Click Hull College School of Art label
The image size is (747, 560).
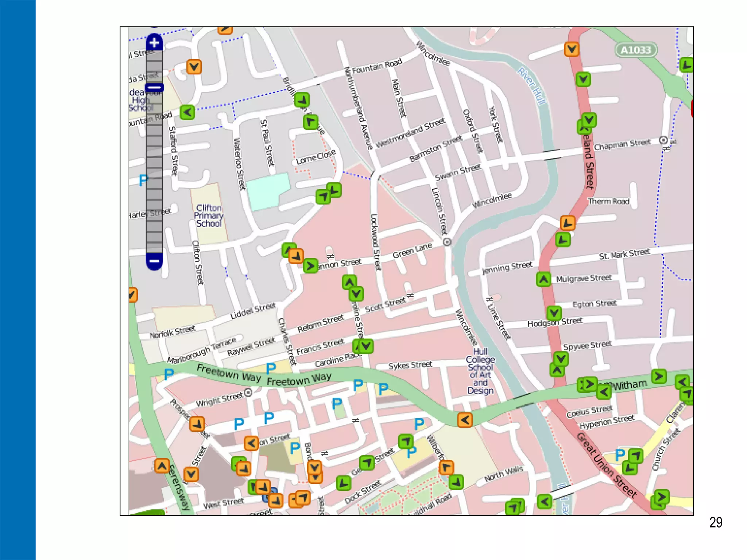point(480,371)
